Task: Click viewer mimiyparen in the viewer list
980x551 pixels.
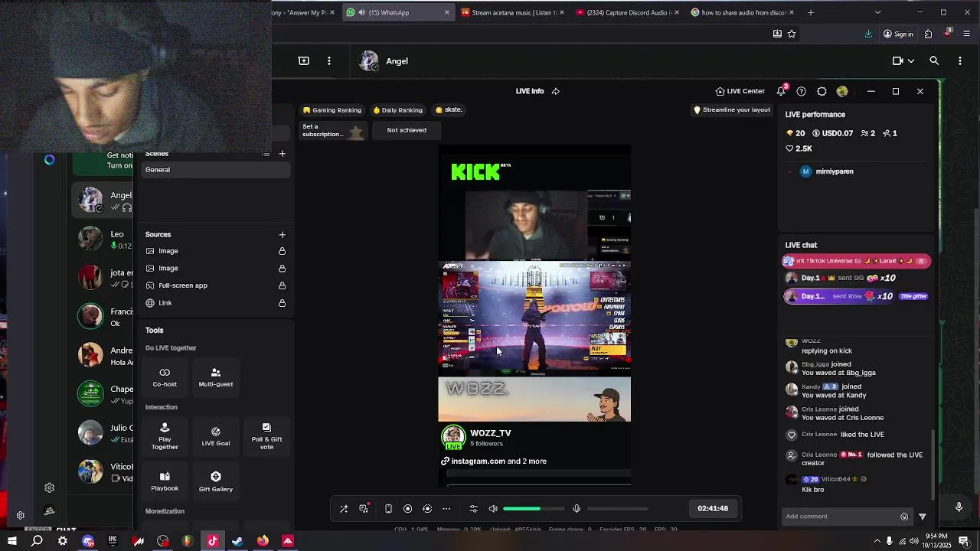Action: point(827,171)
